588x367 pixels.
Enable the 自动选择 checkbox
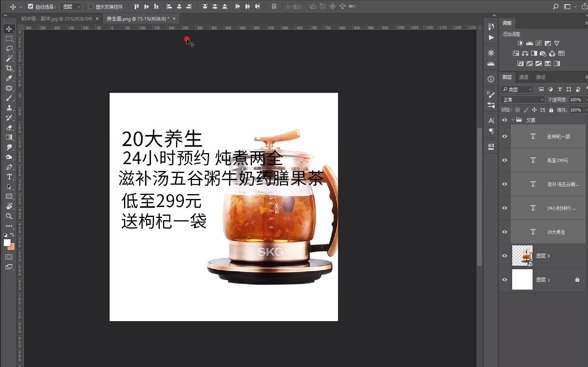[x=30, y=6]
